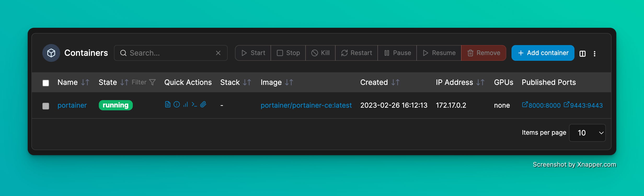Sort table by Image column

point(289,83)
